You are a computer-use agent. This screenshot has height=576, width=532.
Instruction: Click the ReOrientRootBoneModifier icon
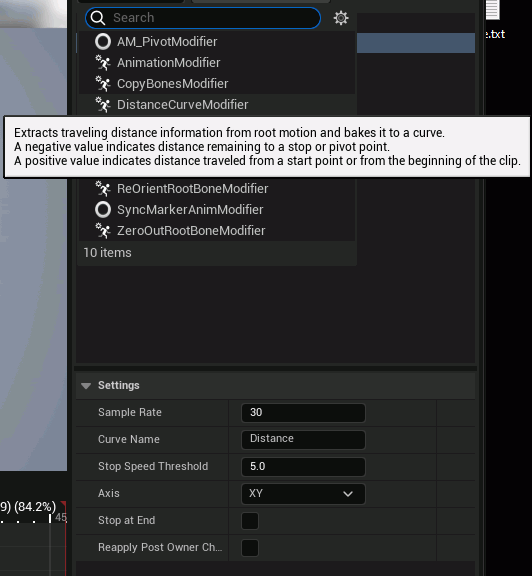point(103,189)
